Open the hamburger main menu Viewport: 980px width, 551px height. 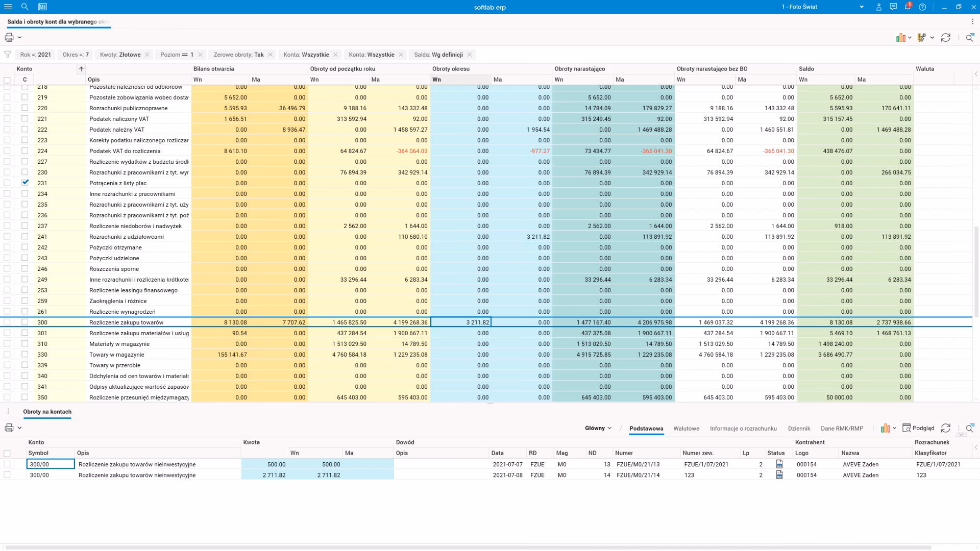click(x=8, y=7)
